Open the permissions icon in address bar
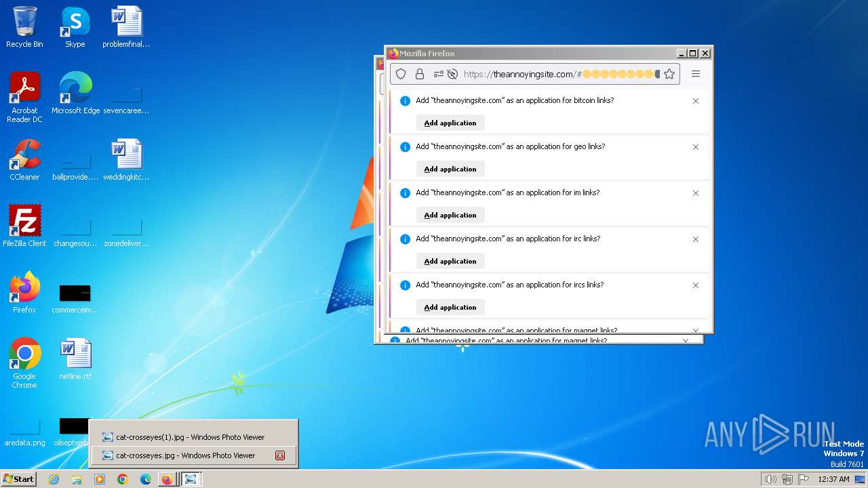868x488 pixels. point(439,74)
